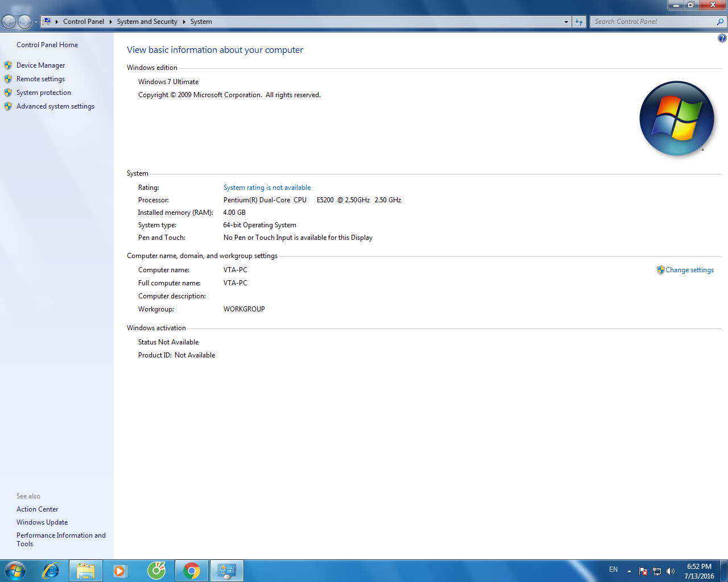Expand the address bar history dropdown
The image size is (728, 582).
[x=566, y=22]
